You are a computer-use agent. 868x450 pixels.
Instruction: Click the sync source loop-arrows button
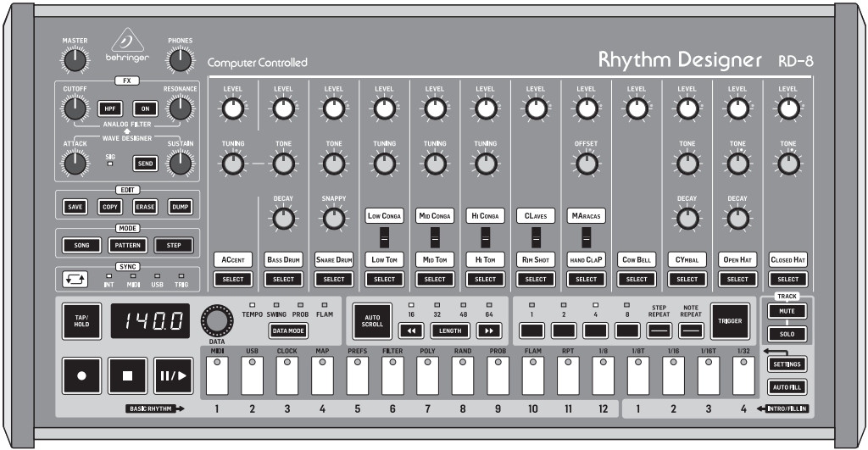point(75,279)
